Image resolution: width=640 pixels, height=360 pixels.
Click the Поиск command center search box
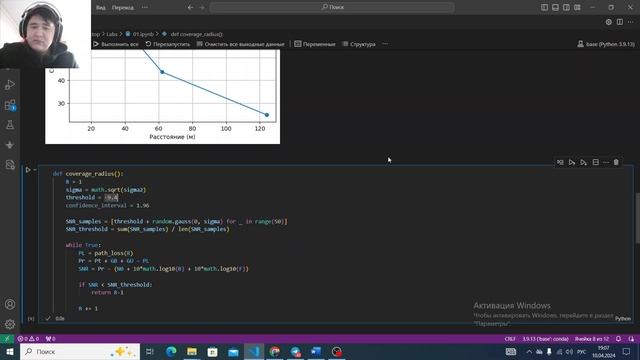click(x=332, y=7)
